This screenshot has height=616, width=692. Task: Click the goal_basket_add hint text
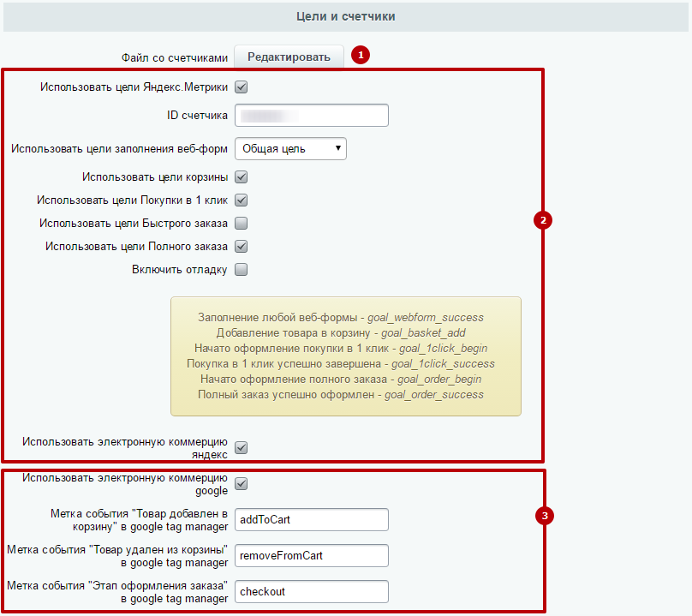(423, 333)
